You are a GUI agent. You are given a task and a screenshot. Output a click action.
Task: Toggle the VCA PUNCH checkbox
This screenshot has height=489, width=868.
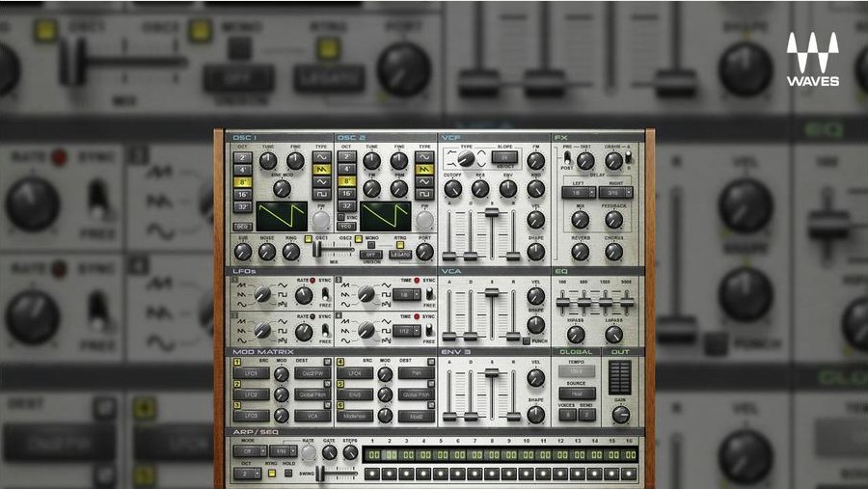(x=526, y=341)
